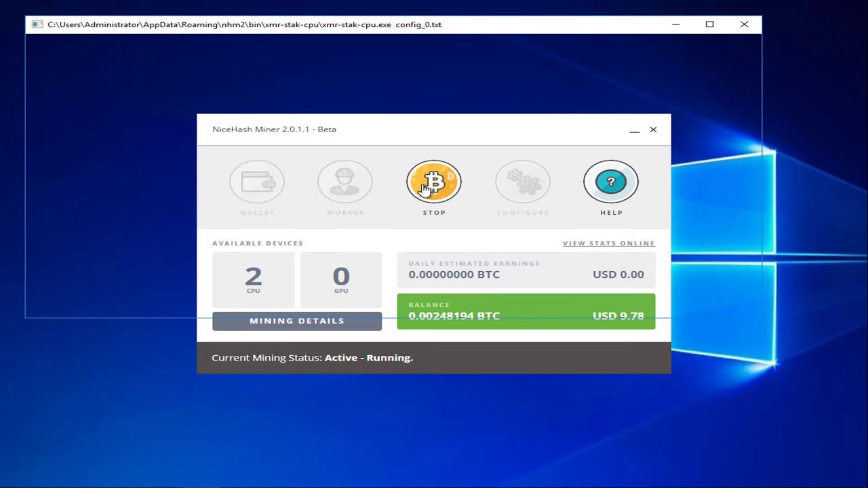
Task: Follow the View Stats Online link
Action: point(609,243)
